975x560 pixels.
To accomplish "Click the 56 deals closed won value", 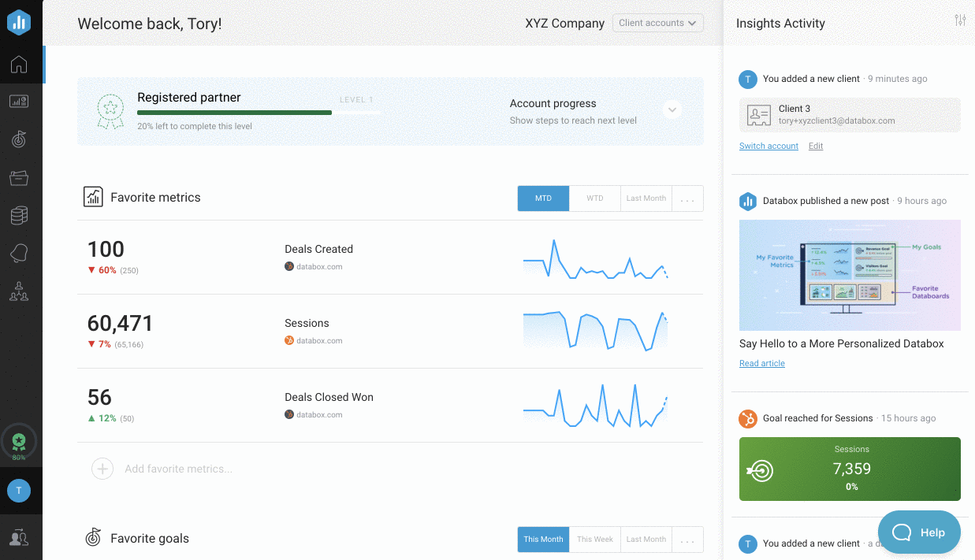I will 99,398.
